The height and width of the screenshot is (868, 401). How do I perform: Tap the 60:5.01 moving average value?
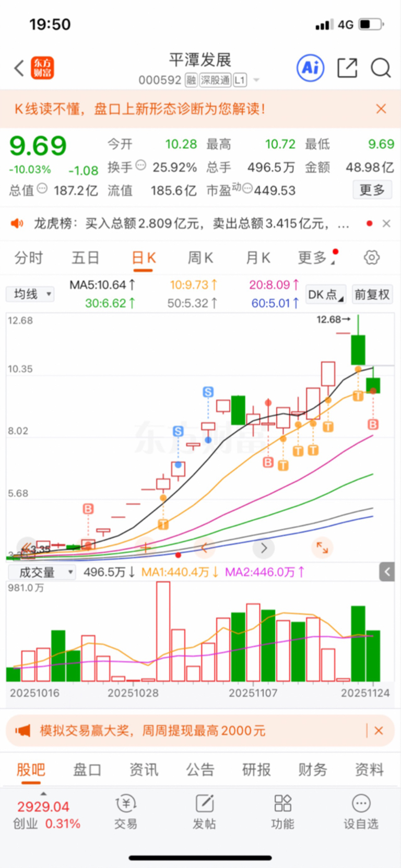click(275, 303)
